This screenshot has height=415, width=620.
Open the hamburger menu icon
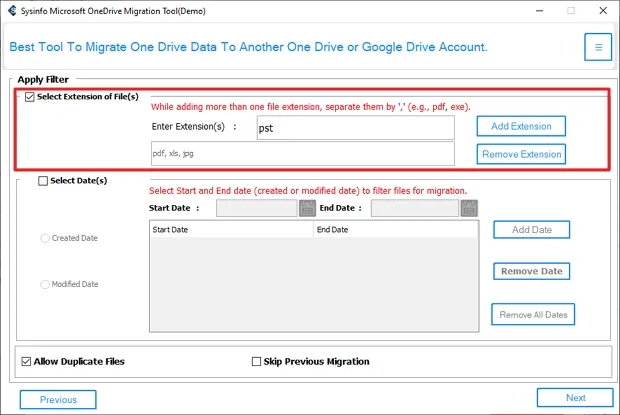[598, 47]
